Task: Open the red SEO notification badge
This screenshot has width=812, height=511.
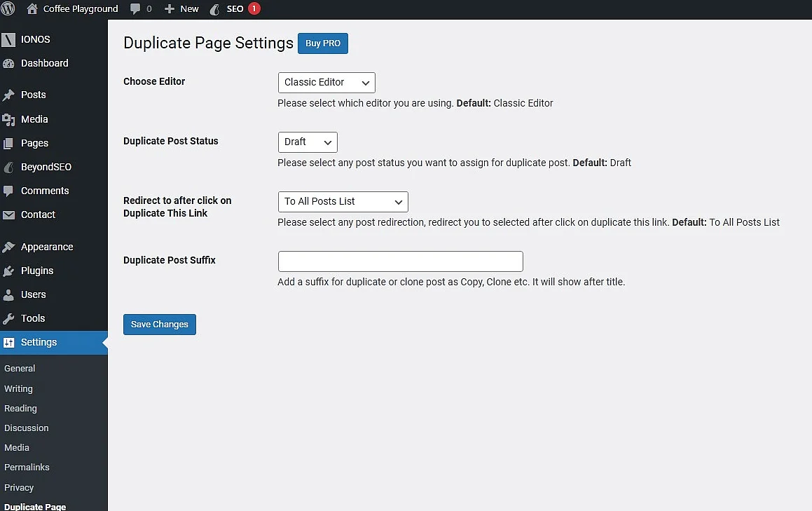Action: tap(254, 8)
